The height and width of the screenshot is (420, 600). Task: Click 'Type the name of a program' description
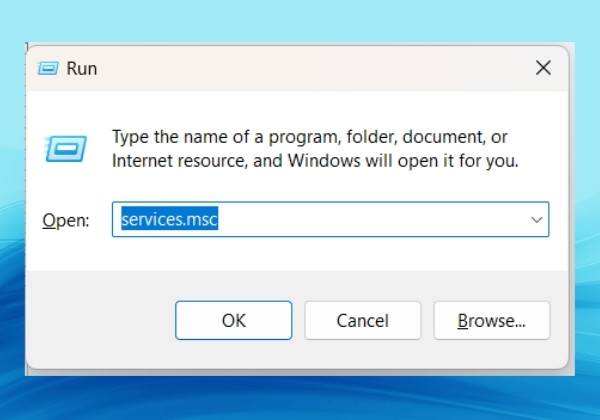pos(315,149)
